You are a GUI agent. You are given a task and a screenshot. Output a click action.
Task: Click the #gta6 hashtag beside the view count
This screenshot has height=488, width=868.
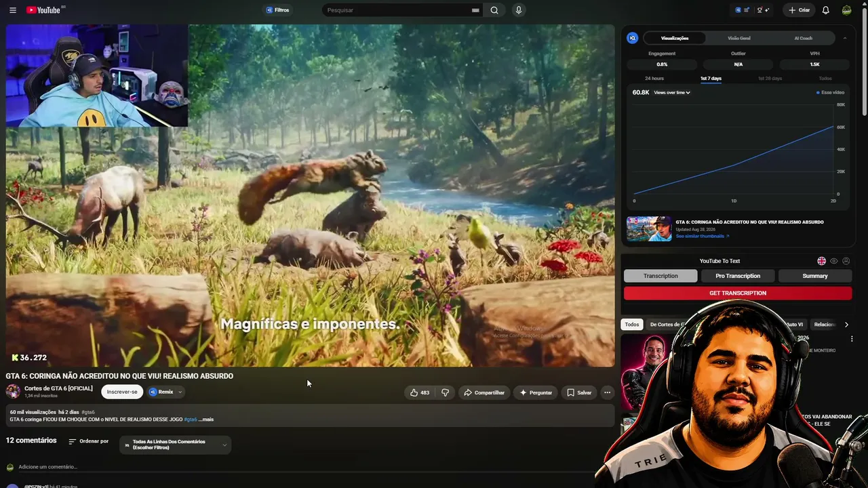[x=88, y=412]
